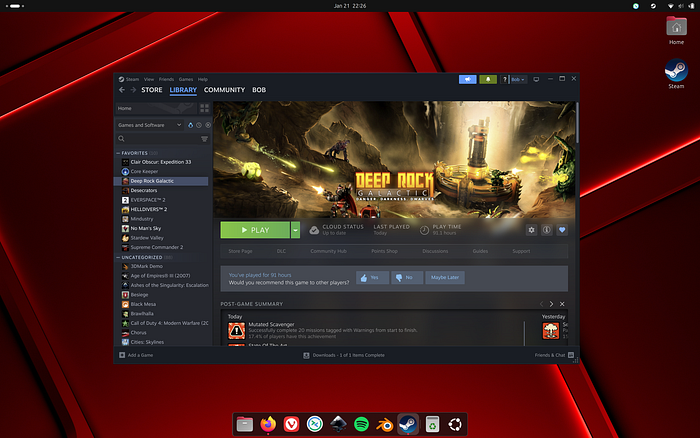Click the thumbs-up Yes button

(x=372, y=277)
